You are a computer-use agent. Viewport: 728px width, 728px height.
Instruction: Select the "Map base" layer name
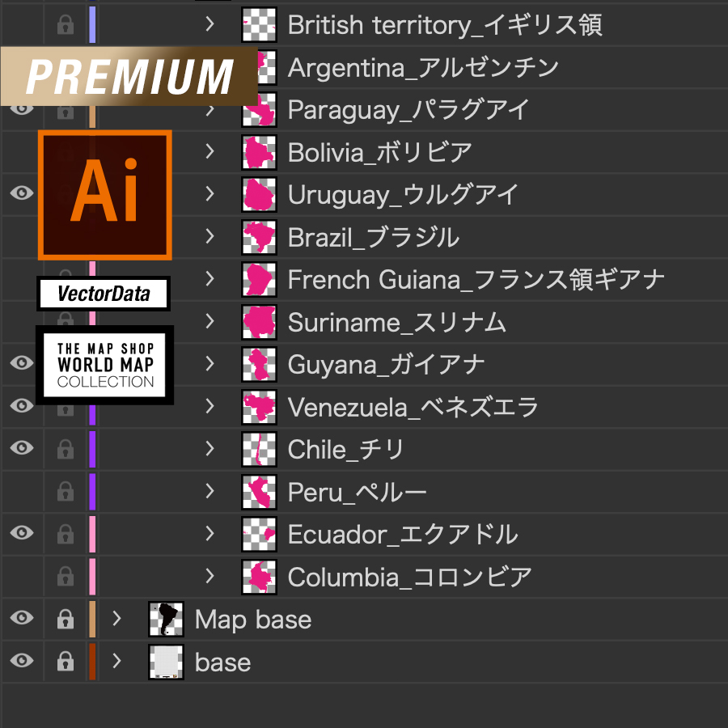tap(253, 620)
